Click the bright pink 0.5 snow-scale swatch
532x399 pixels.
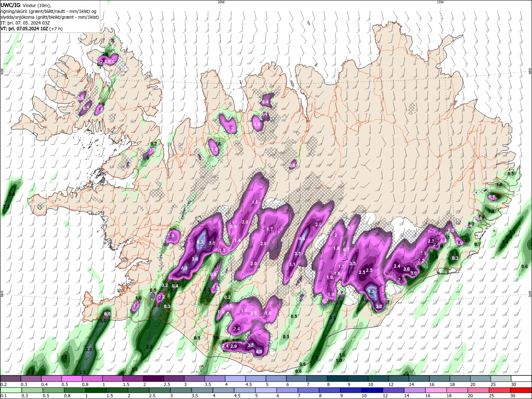[x=72, y=379]
